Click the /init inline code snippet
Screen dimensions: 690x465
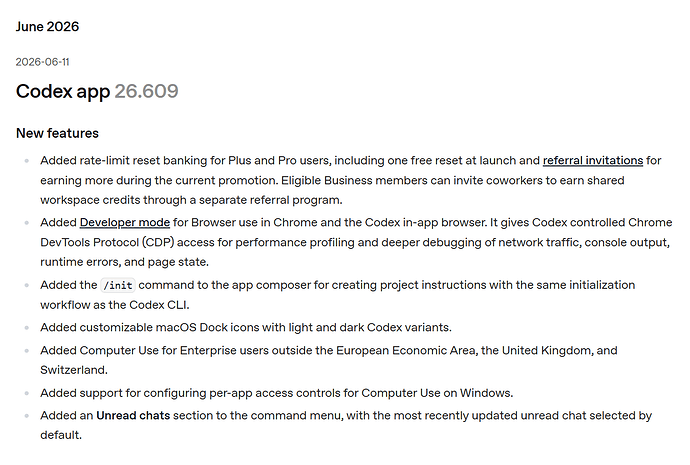click(117, 286)
